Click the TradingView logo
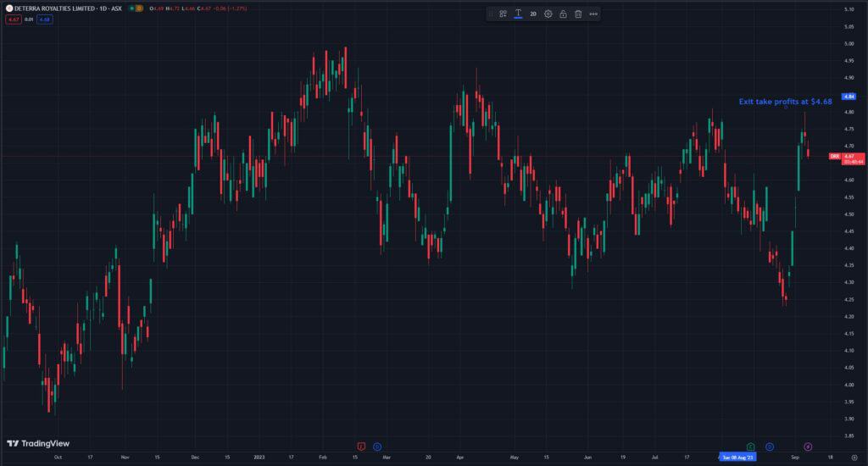 [38, 443]
